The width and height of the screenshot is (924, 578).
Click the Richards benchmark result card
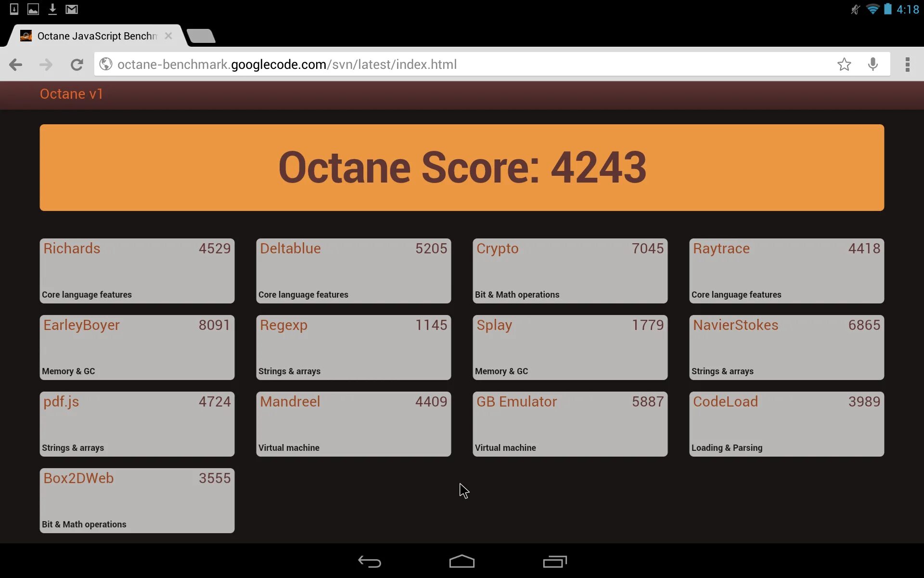pos(137,270)
